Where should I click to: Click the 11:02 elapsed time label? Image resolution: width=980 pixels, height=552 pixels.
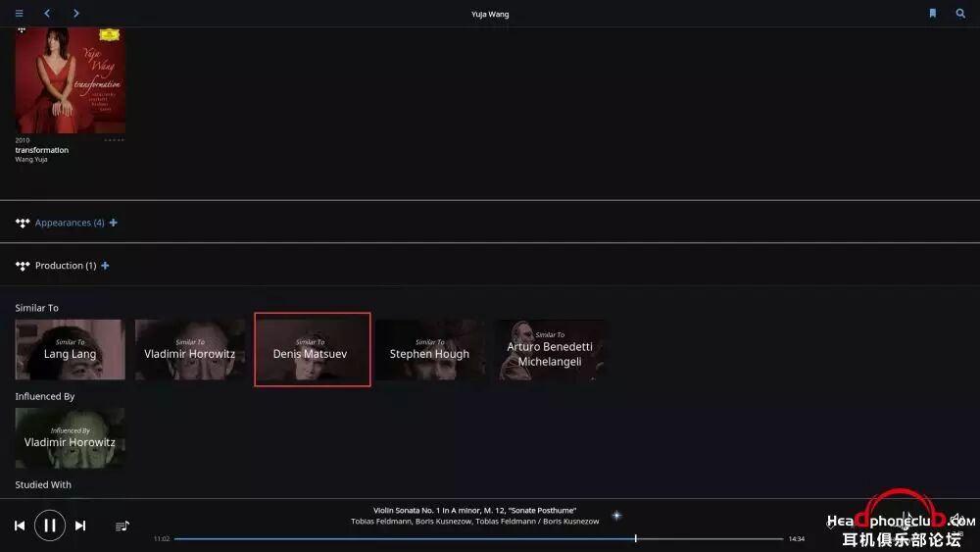pos(162,539)
